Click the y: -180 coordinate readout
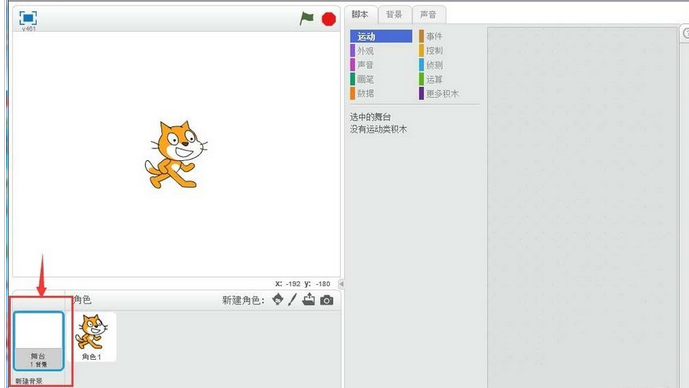This screenshot has width=689, height=388. 317,284
